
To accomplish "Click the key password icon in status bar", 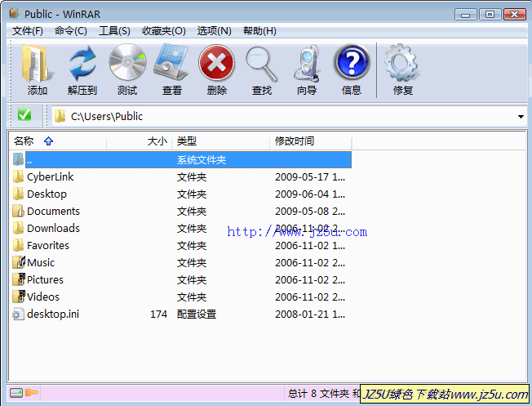I will [x=32, y=393].
